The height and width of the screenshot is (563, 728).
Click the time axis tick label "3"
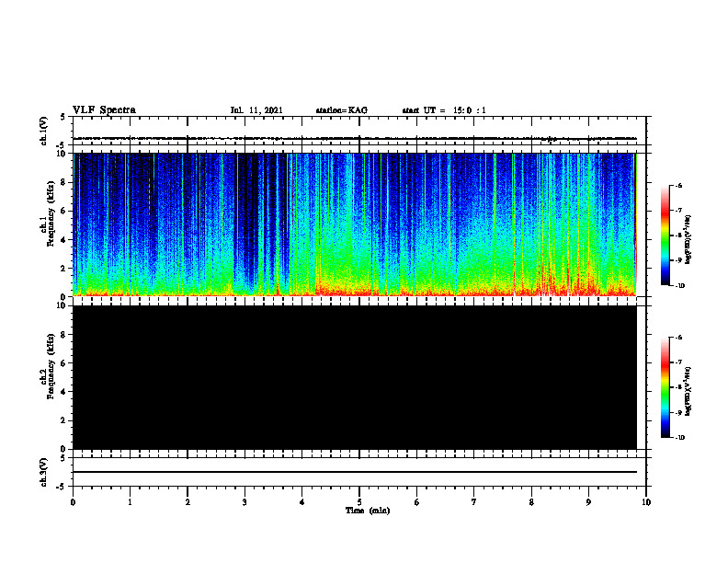click(245, 502)
